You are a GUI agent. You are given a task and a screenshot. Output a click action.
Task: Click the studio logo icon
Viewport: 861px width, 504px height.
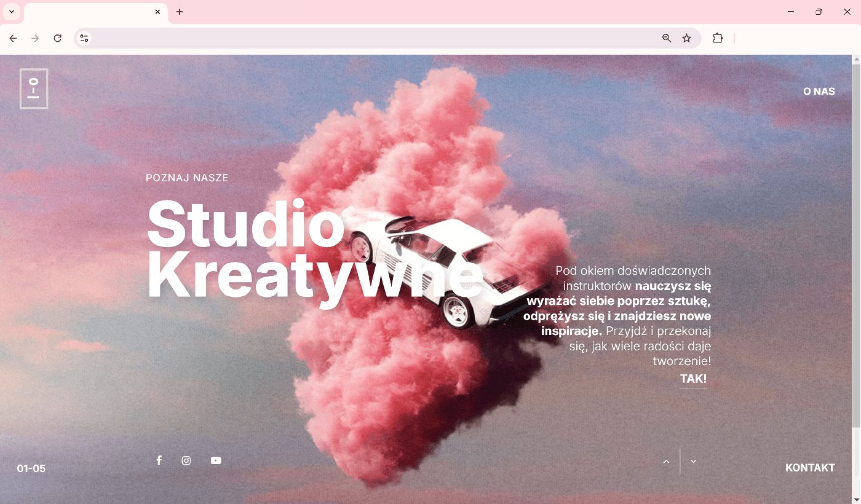tap(34, 89)
